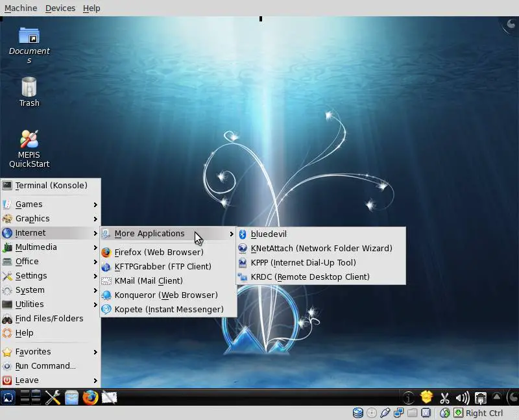Expand the Leave submenu
Image resolution: width=519 pixels, height=420 pixels.
(x=51, y=380)
